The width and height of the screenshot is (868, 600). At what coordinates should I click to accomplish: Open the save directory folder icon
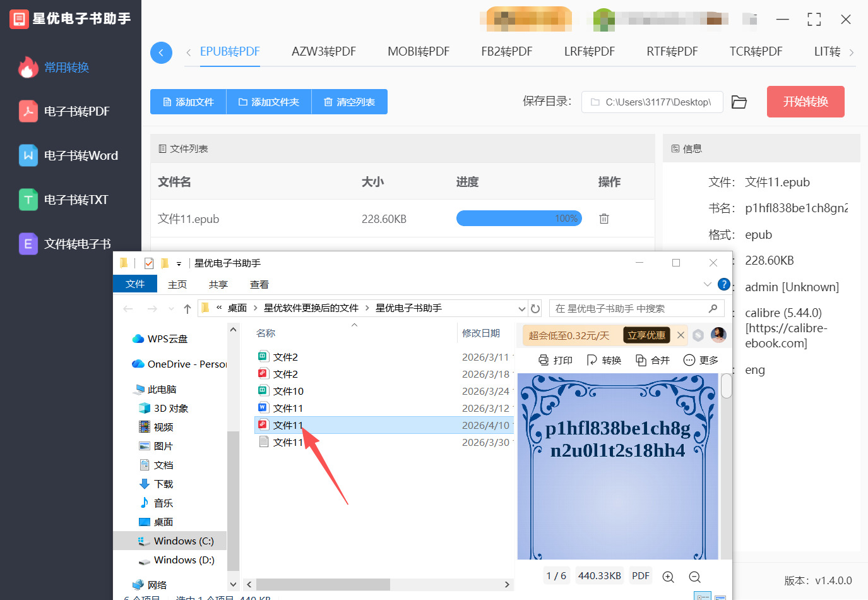[739, 102]
